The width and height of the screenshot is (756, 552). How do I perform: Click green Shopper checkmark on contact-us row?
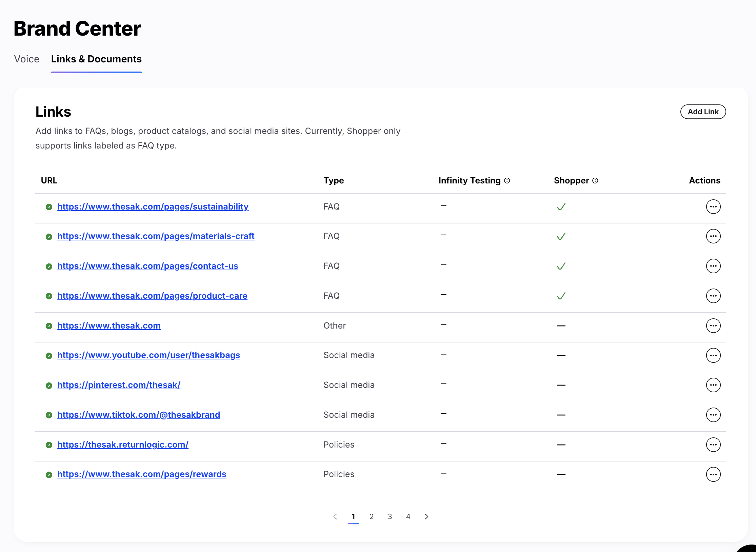tap(561, 266)
